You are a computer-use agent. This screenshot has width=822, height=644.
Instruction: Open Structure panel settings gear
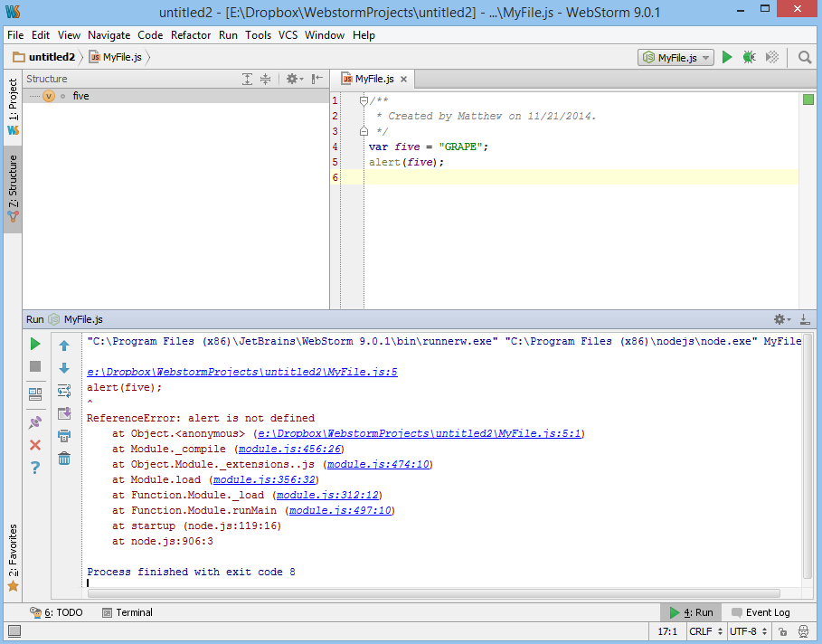pyautogui.click(x=294, y=80)
